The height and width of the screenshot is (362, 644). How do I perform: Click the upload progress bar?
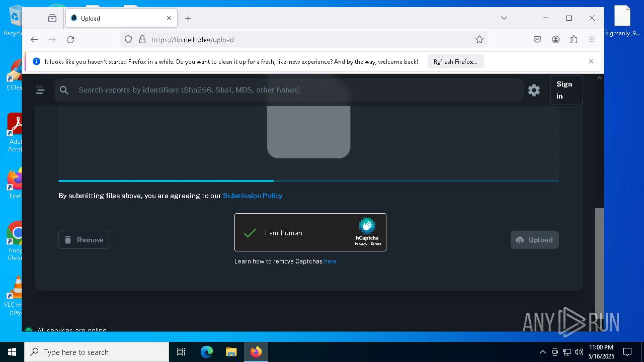(308, 180)
